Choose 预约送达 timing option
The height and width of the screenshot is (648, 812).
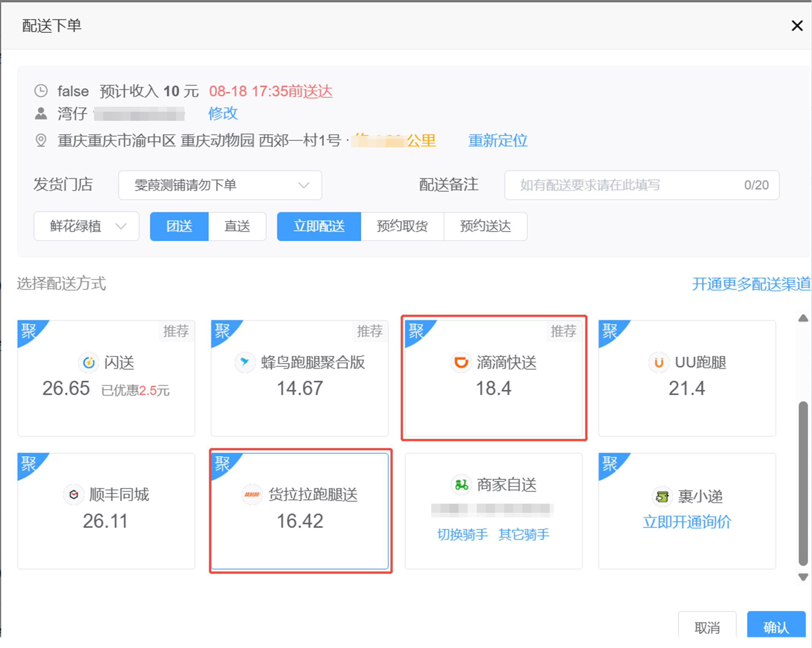[486, 226]
